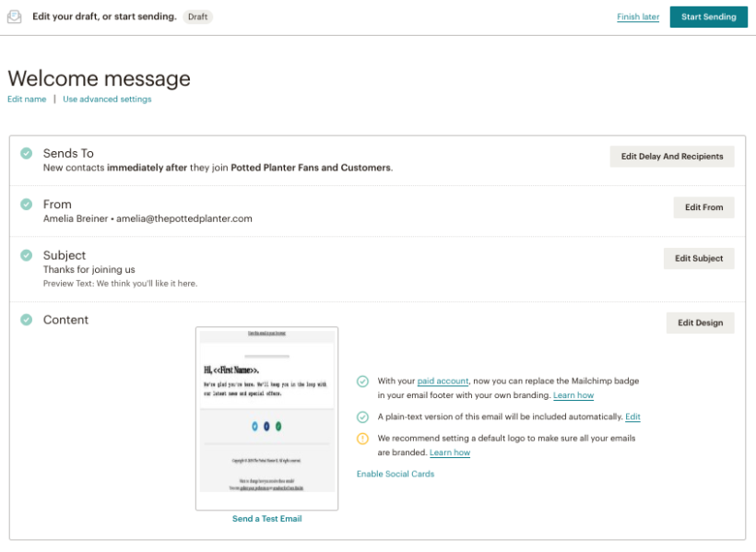This screenshot has width=756, height=552.
Task: Select the Finish later link
Action: tap(638, 17)
